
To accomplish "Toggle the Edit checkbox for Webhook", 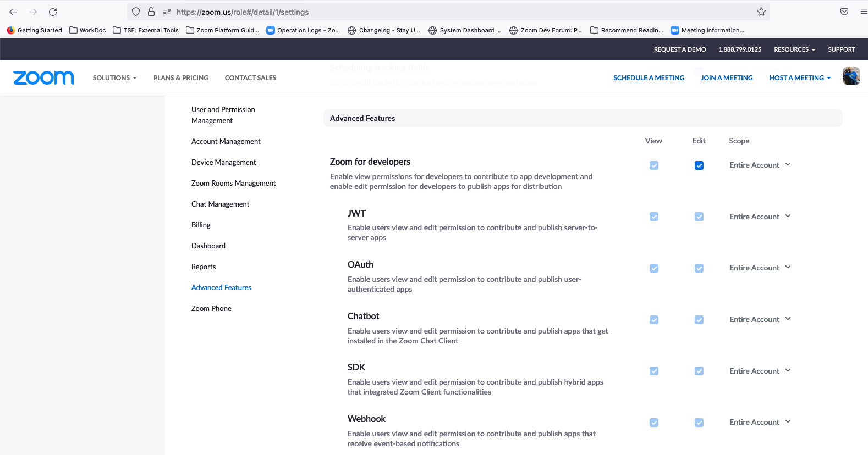I will click(699, 423).
